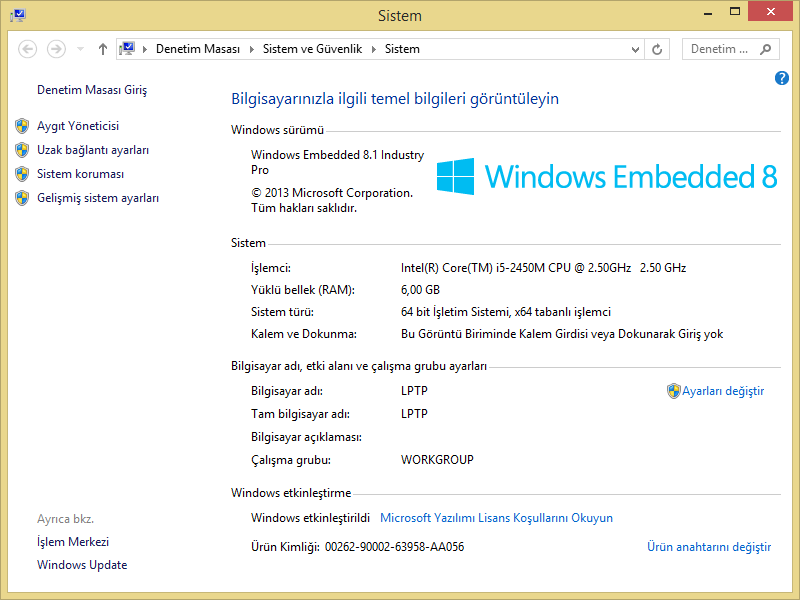The image size is (800, 600).
Task: Open Microsoft Yazılımı Lisans Koşullarını Okuyun
Action: pyautogui.click(x=496, y=518)
